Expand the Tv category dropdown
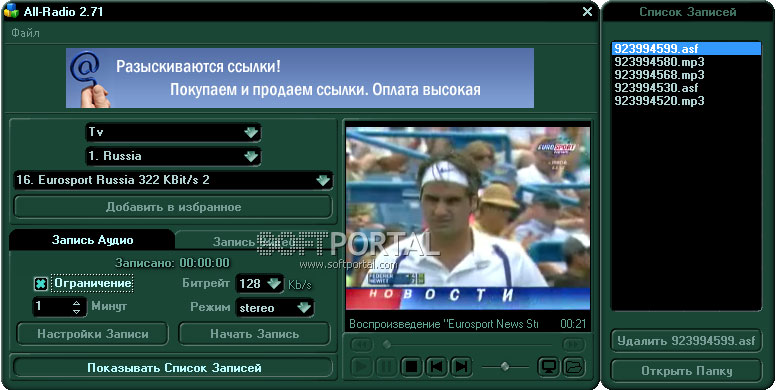 click(x=173, y=132)
